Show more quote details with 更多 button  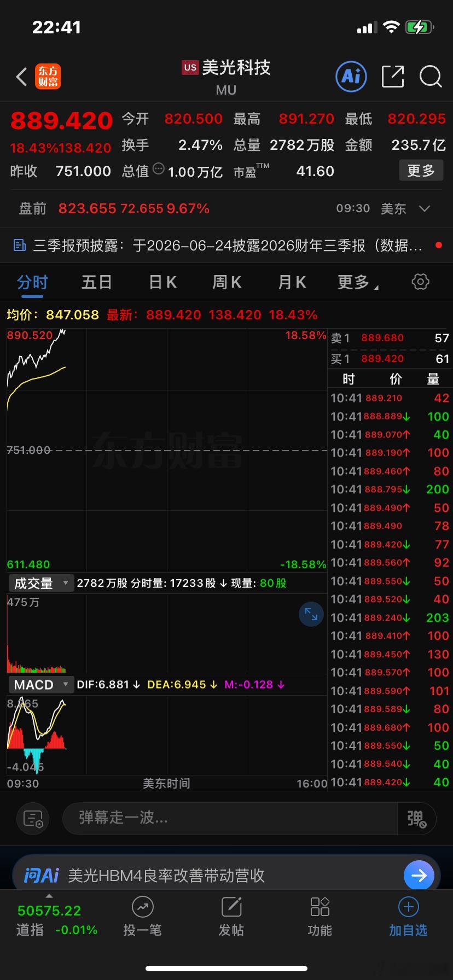[x=421, y=171]
